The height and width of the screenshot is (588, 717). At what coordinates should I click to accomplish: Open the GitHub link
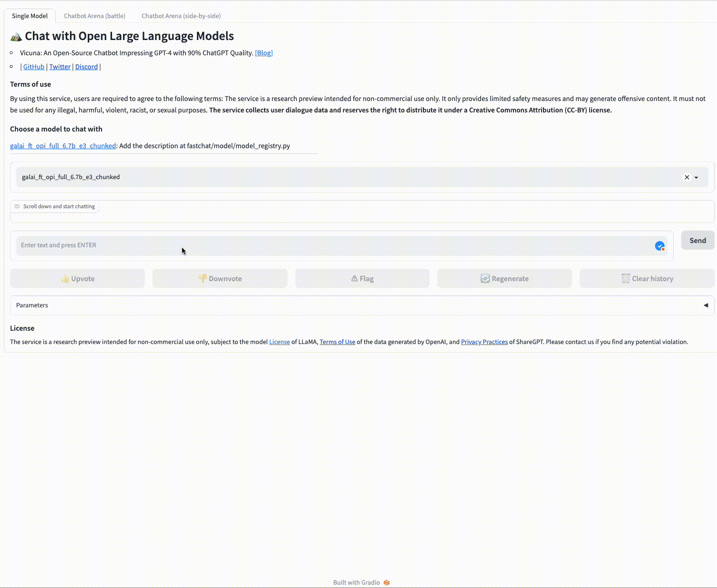(34, 67)
